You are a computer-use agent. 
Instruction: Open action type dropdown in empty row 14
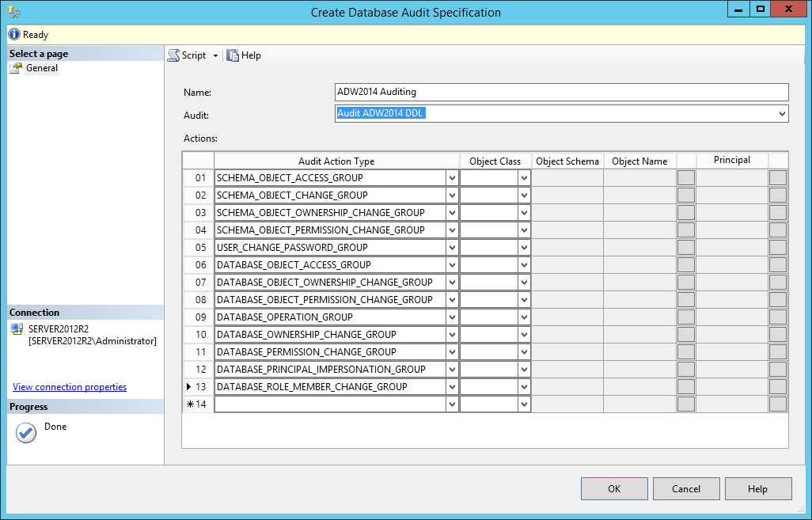click(x=452, y=404)
